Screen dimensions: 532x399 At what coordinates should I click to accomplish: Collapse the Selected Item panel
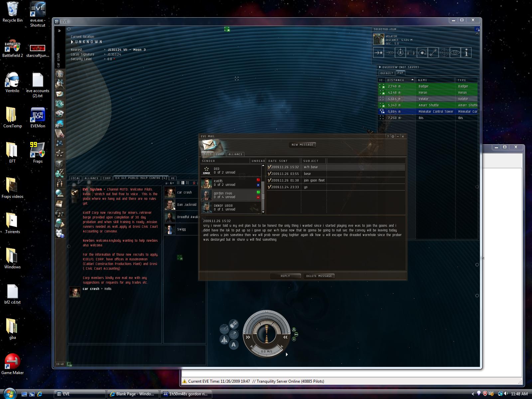[477, 34]
